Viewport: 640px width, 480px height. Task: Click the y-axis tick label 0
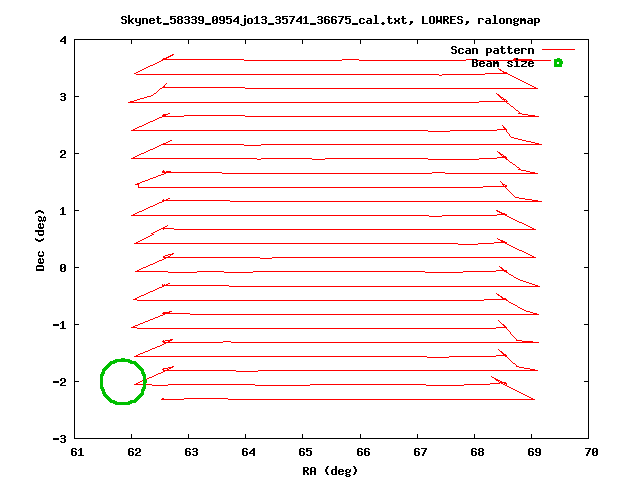(x=63, y=268)
